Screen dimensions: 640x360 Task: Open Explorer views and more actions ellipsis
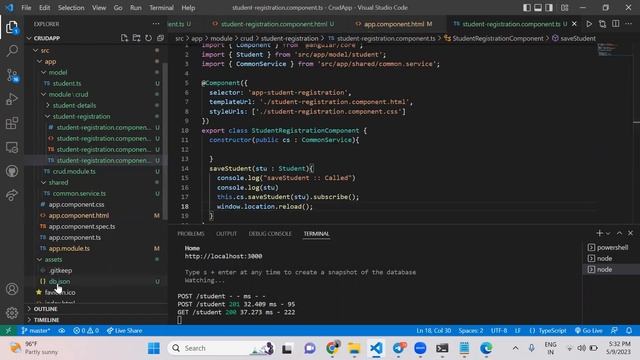[x=156, y=24]
